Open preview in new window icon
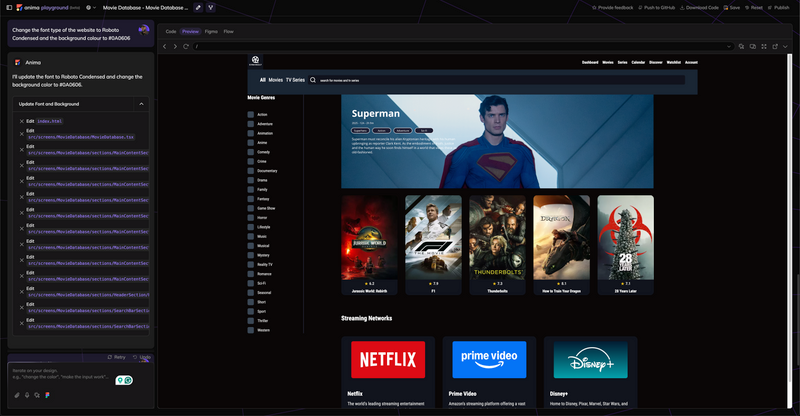 [775, 46]
